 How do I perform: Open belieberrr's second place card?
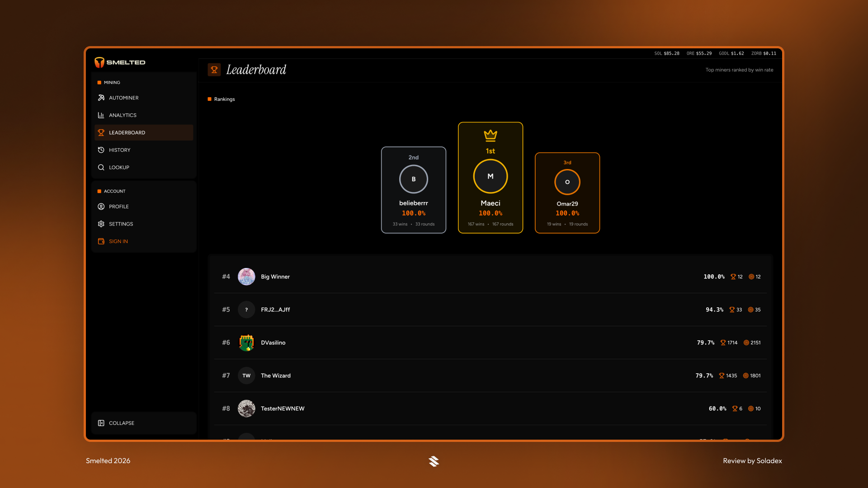(x=414, y=190)
